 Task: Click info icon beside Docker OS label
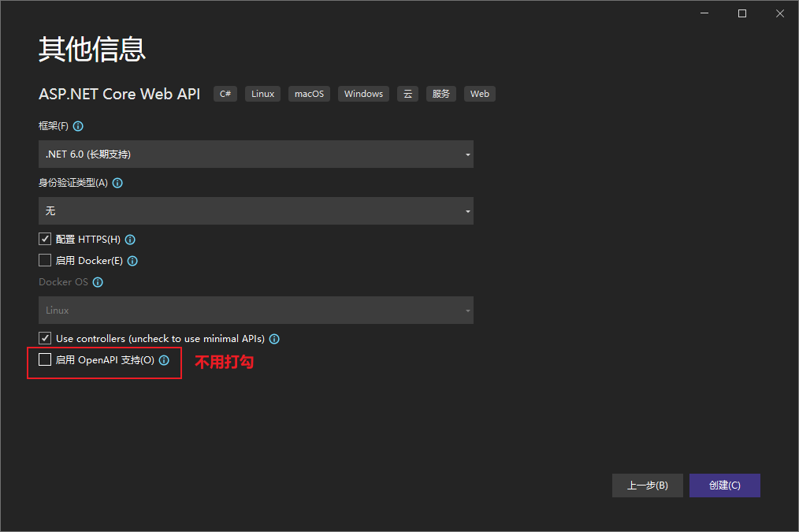[98, 282]
